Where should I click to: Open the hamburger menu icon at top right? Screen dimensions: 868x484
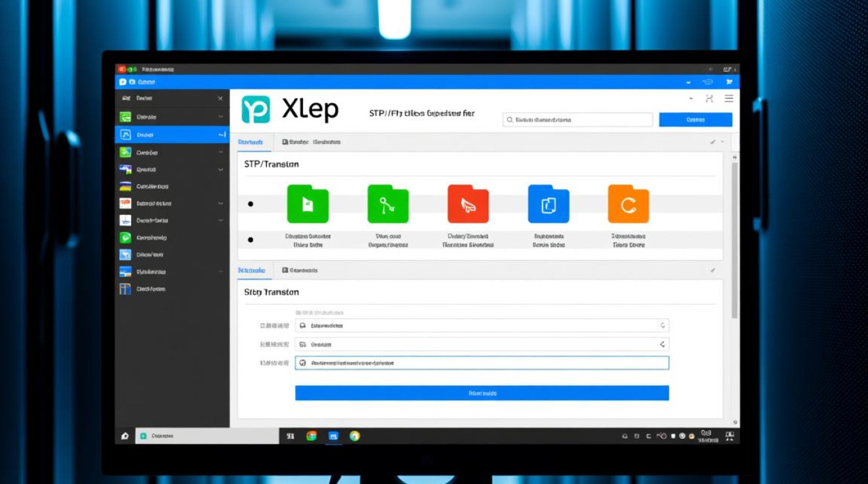click(728, 99)
